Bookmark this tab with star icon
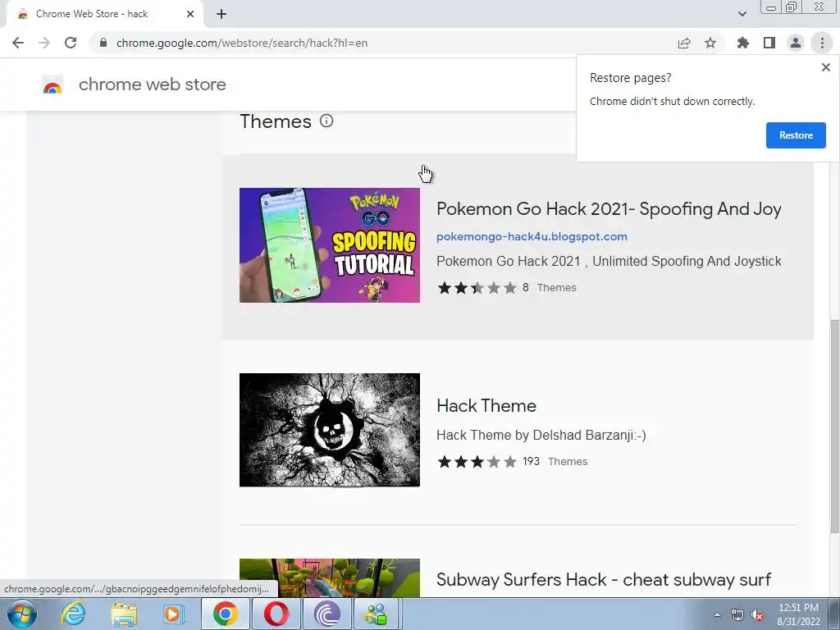 [710, 43]
